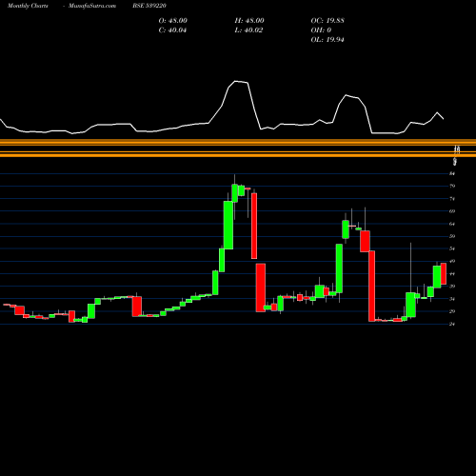This screenshot has height=476, width=476.
Task: Click the 'OH: 0' value
Action: coord(321,30)
